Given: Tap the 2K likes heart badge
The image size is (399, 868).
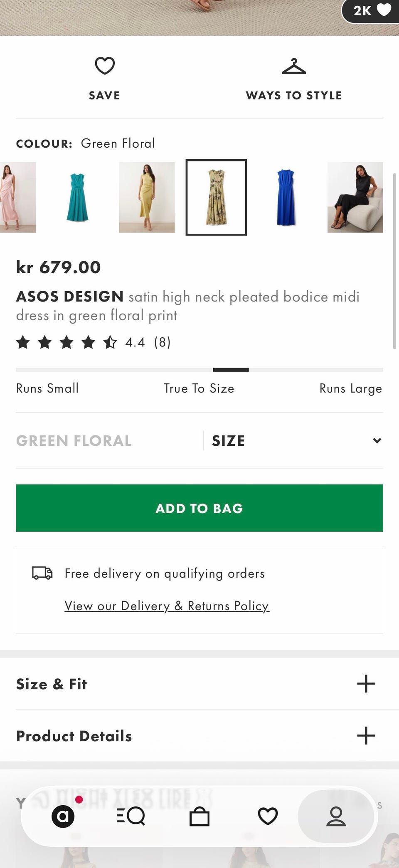Looking at the screenshot, I should 370,10.
